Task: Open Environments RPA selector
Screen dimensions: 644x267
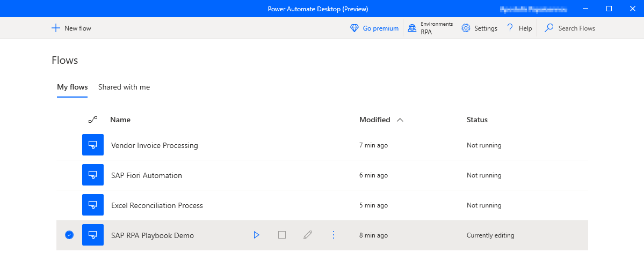Action: [x=430, y=28]
